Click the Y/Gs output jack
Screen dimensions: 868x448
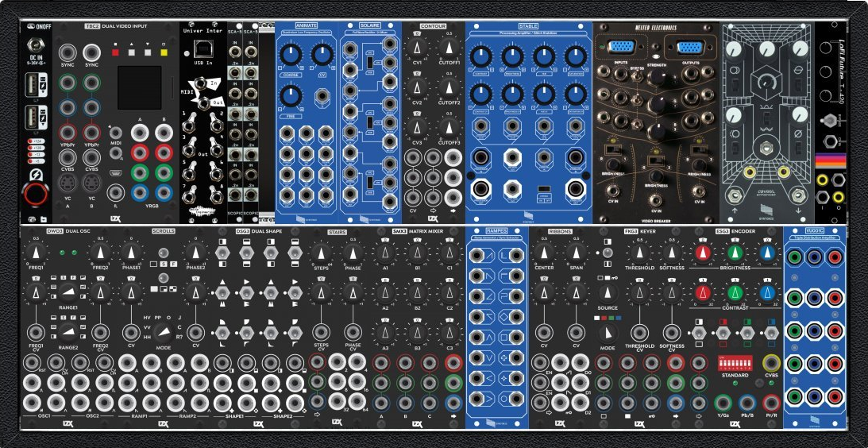pyautogui.click(x=723, y=403)
